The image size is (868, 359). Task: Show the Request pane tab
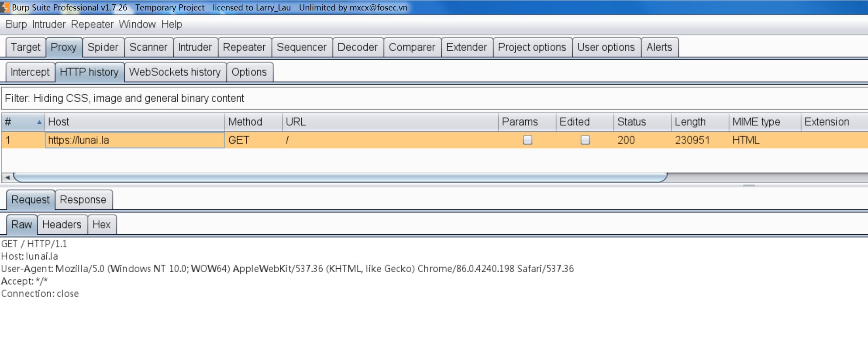click(31, 200)
